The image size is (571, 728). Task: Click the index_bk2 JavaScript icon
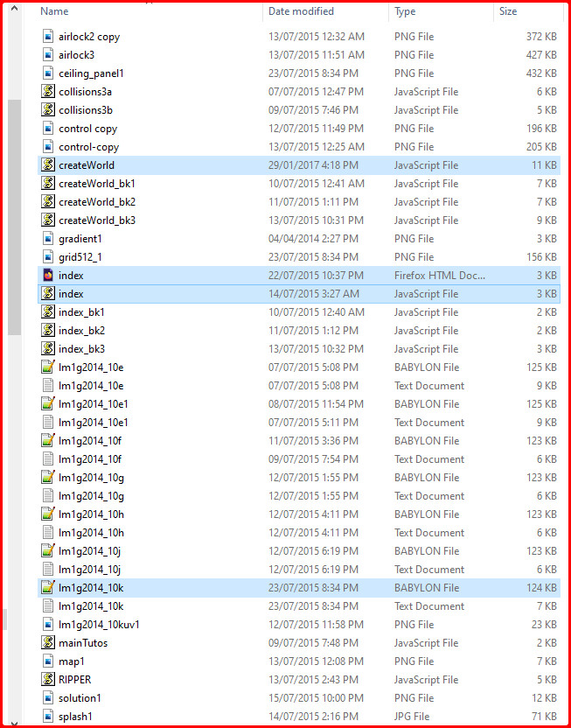click(x=48, y=331)
